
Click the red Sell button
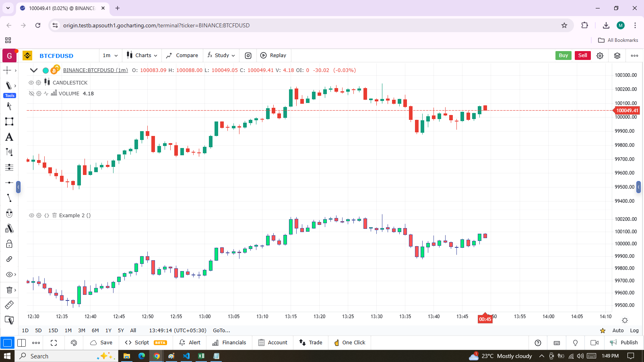point(582,56)
